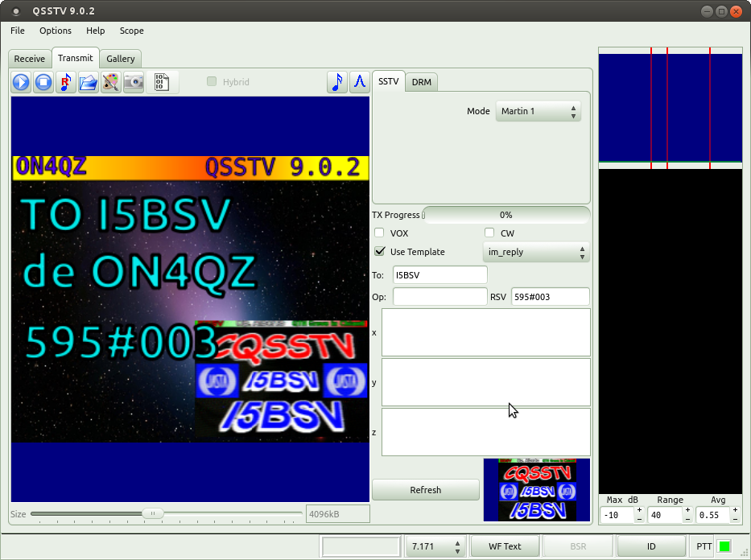The width and height of the screenshot is (751, 560).
Task: Click the black waterfall display
Action: [x=670, y=331]
